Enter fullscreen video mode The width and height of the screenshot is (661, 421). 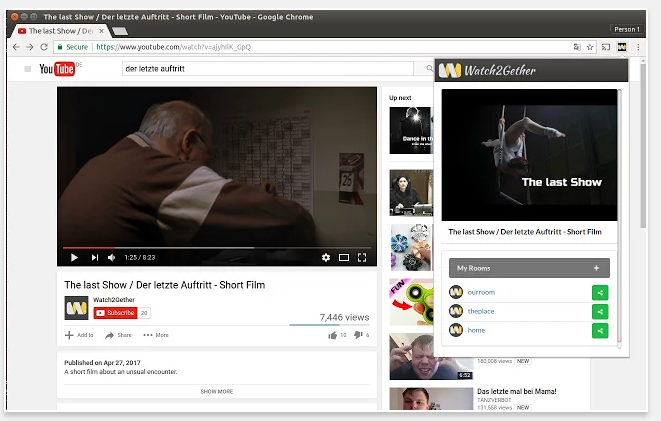pyautogui.click(x=362, y=258)
